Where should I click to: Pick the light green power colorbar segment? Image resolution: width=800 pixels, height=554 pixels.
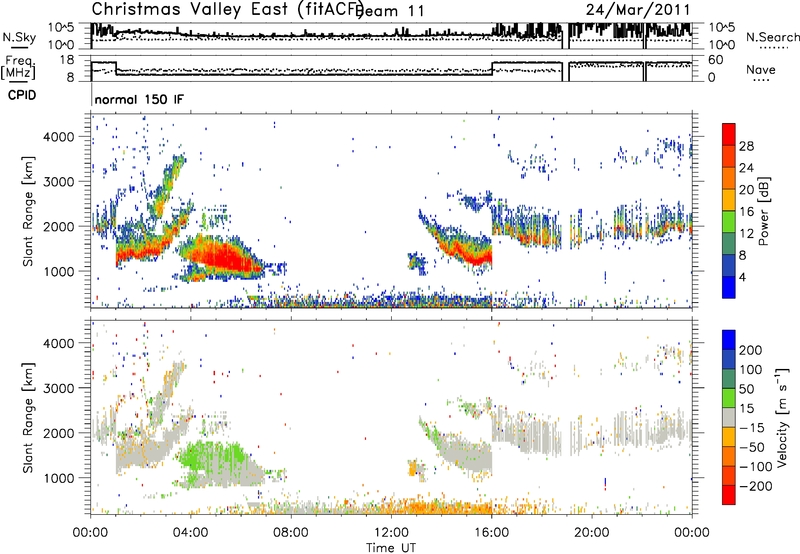[729, 222]
